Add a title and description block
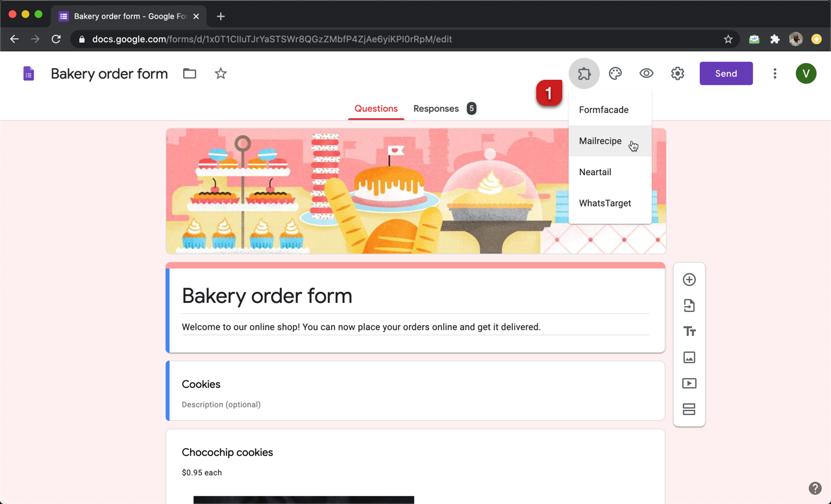Screen dimensions: 831x504 689,331
